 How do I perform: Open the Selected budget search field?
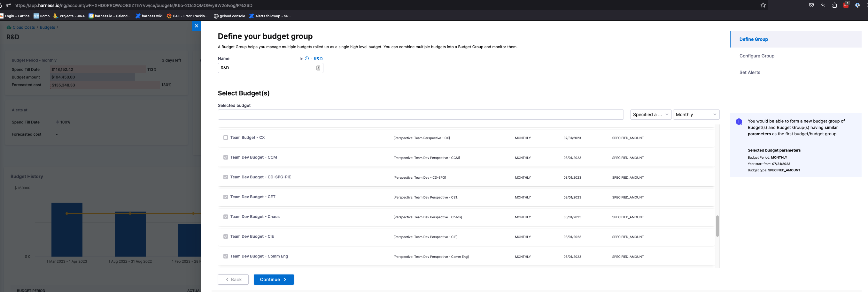[x=420, y=115]
